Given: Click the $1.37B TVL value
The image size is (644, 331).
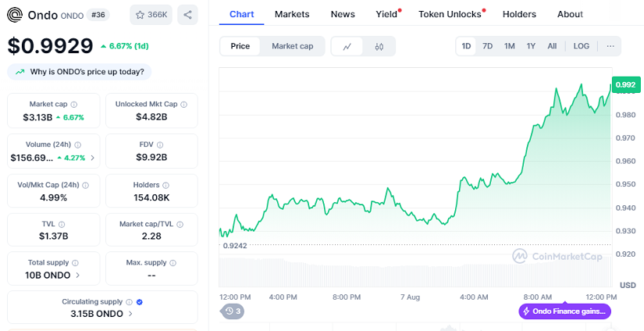Looking at the screenshot, I should 53,236.
